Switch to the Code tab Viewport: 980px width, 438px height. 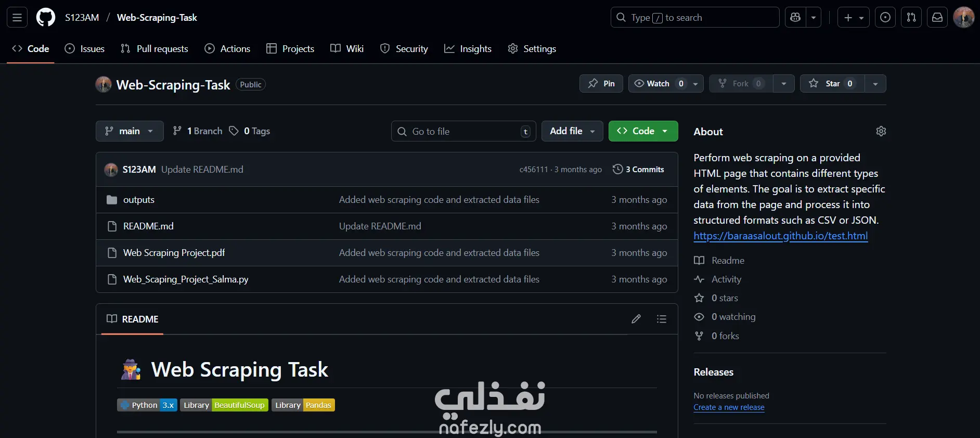pyautogui.click(x=31, y=49)
